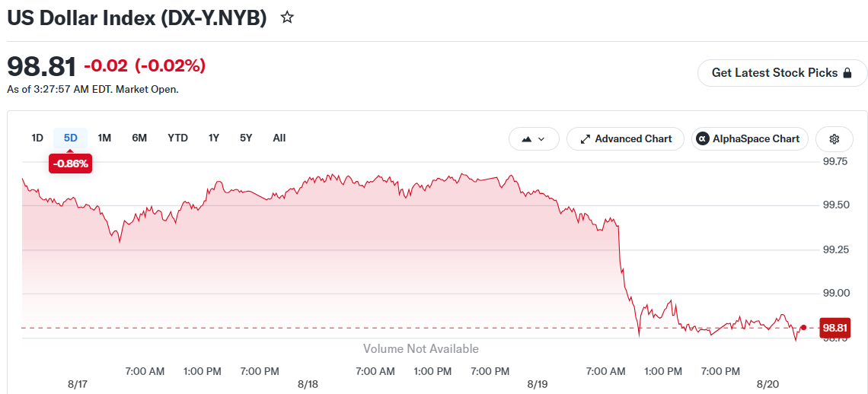Viewport: 868px width, 394px height.
Task: Click the red dot at chart line end
Action: (x=804, y=327)
